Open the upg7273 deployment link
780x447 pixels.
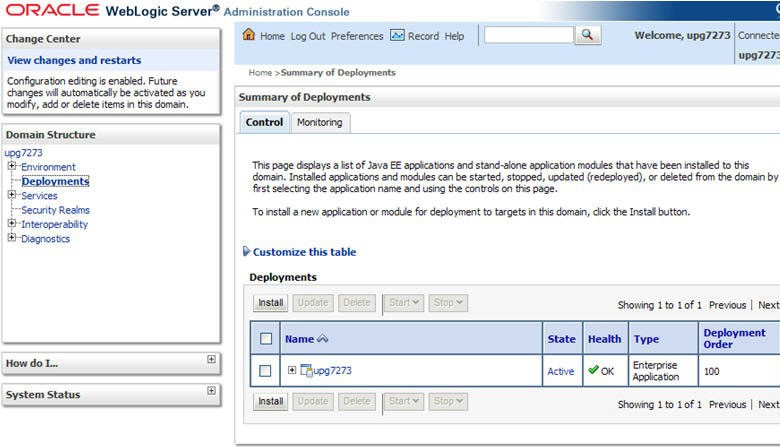[x=332, y=370]
